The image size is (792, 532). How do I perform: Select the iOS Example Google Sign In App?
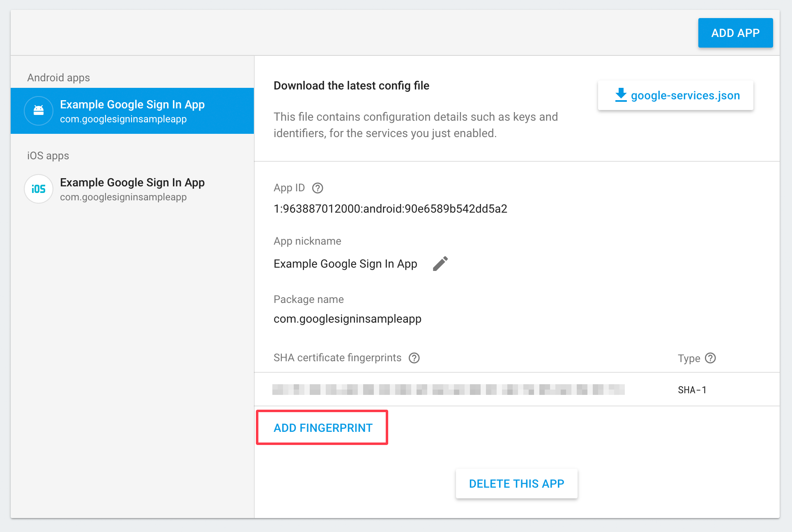tap(132, 189)
